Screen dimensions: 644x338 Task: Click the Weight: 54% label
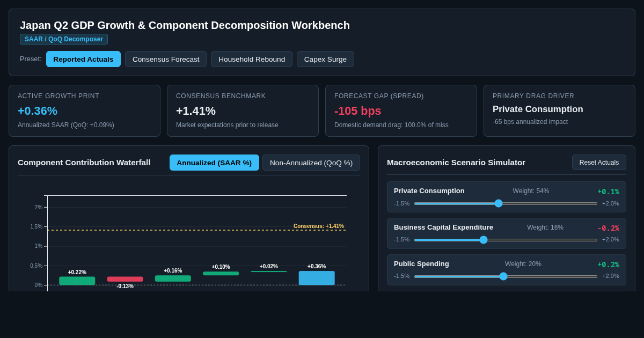click(x=531, y=191)
